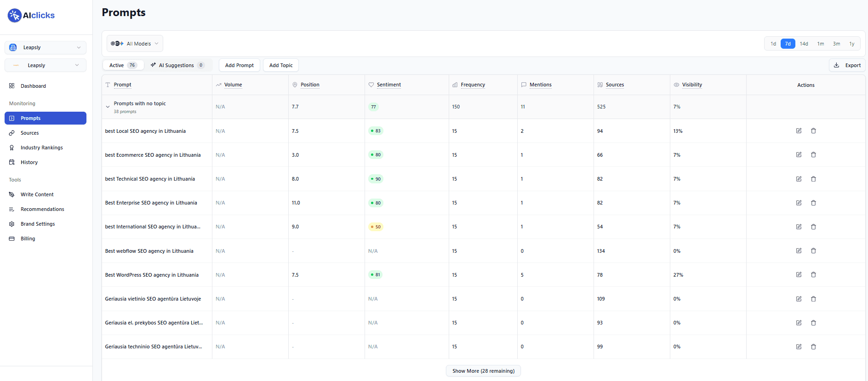The image size is (868, 381).
Task: Open the second Leapsly brand dropdown
Action: (46, 65)
